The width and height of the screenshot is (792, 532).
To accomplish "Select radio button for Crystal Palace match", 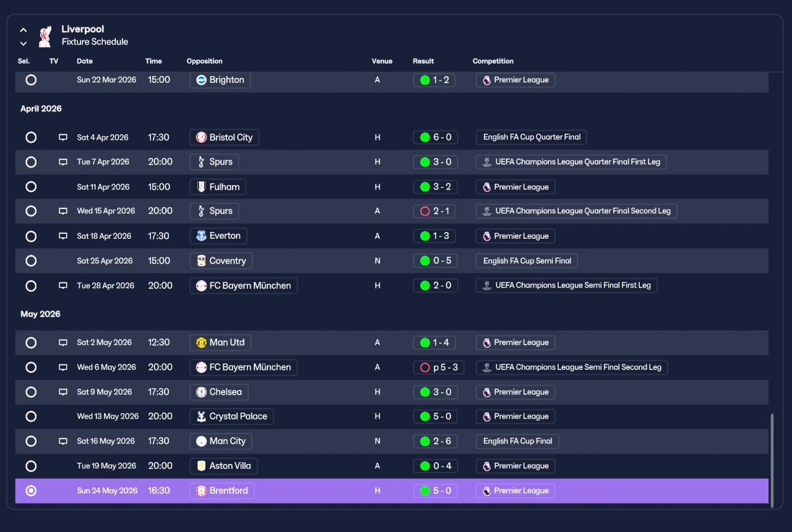I will point(31,417).
